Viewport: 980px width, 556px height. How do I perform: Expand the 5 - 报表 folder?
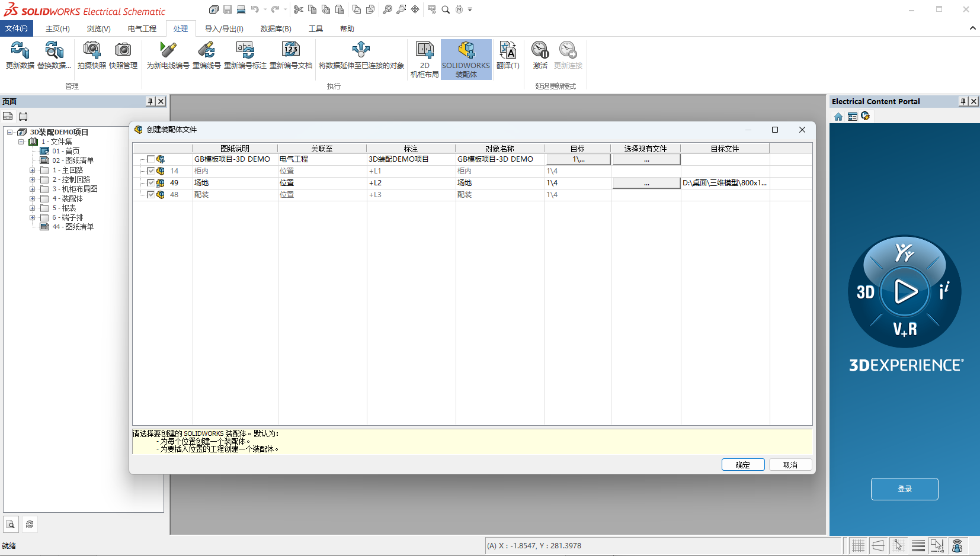click(x=33, y=208)
